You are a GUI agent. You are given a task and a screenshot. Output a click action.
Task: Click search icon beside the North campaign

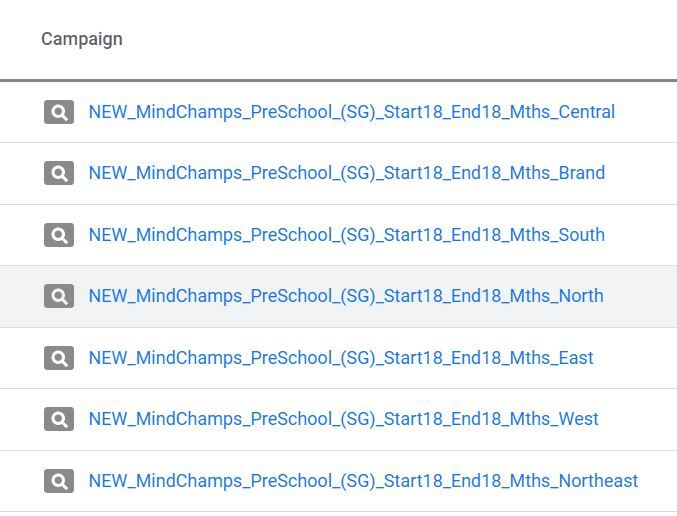(x=59, y=296)
